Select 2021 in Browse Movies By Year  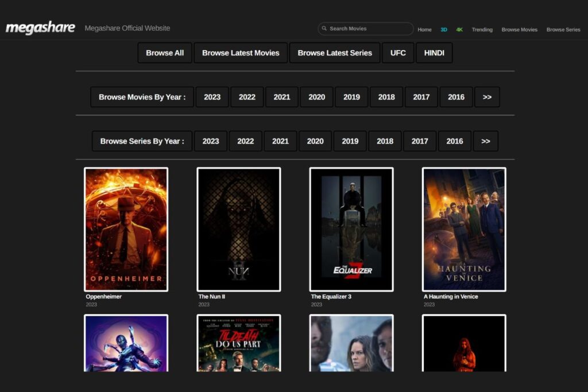point(282,97)
